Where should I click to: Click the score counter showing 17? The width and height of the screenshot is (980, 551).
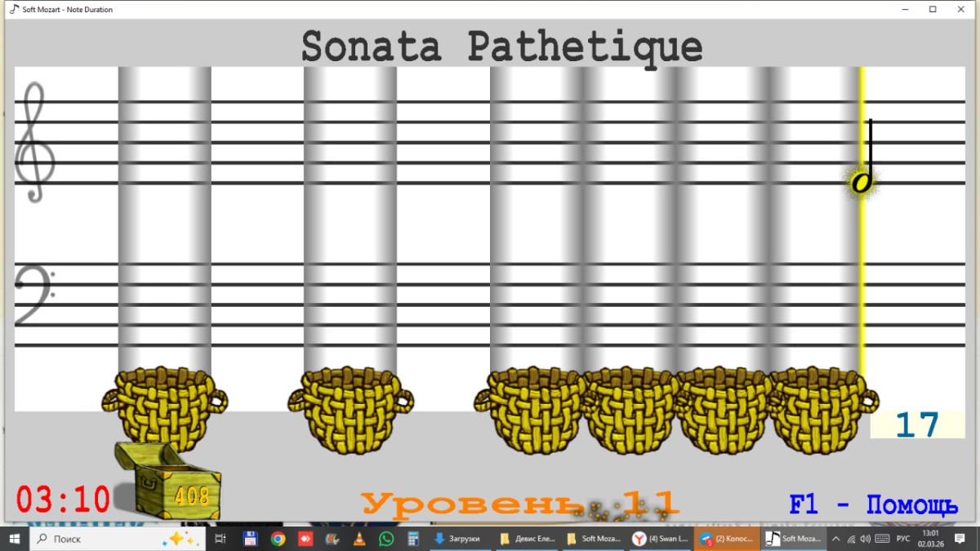pyautogui.click(x=917, y=424)
